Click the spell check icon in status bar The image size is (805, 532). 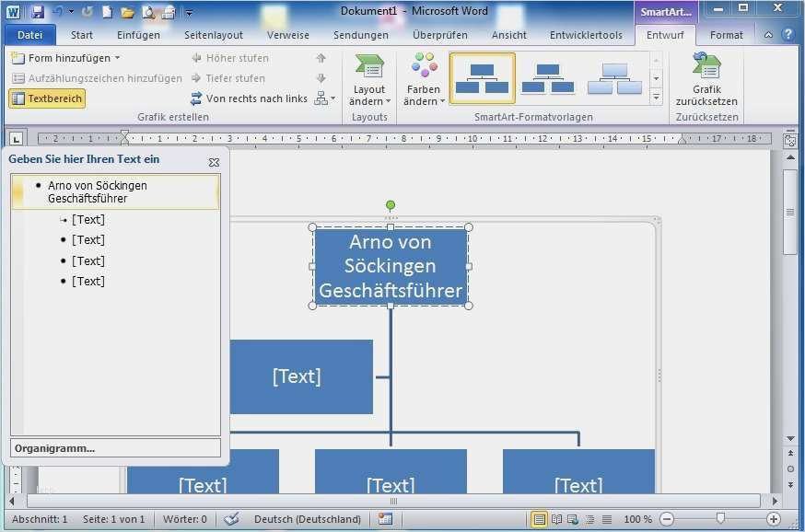click(231, 519)
